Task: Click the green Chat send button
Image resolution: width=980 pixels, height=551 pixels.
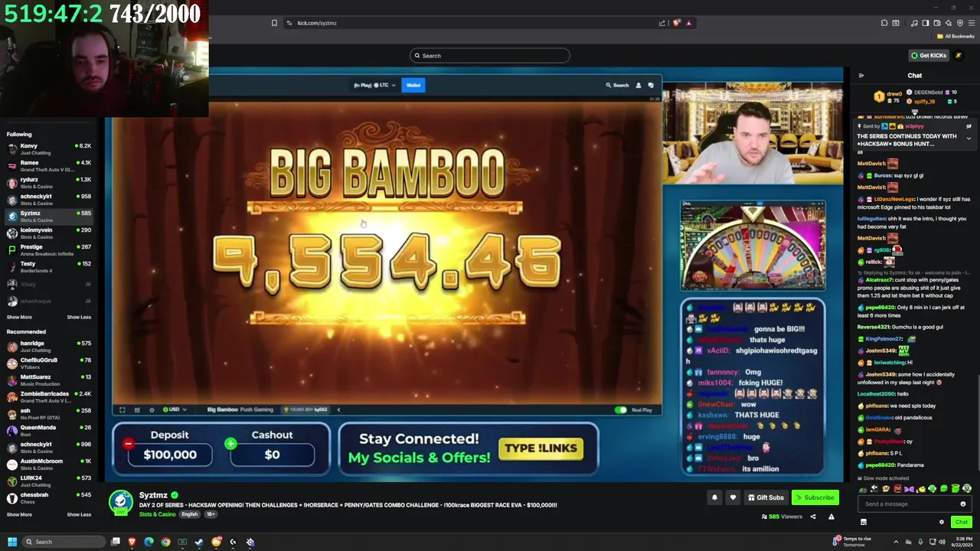Action: tap(961, 522)
